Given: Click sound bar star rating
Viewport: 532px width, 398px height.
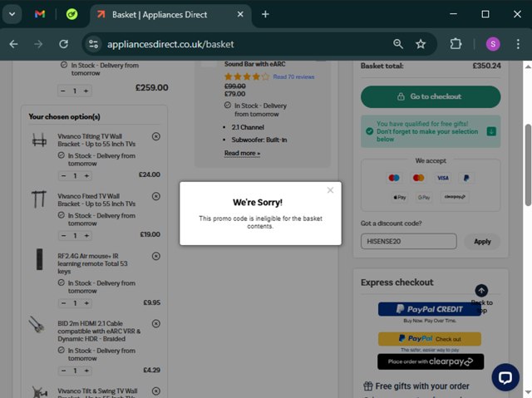Looking at the screenshot, I should pyautogui.click(x=247, y=76).
